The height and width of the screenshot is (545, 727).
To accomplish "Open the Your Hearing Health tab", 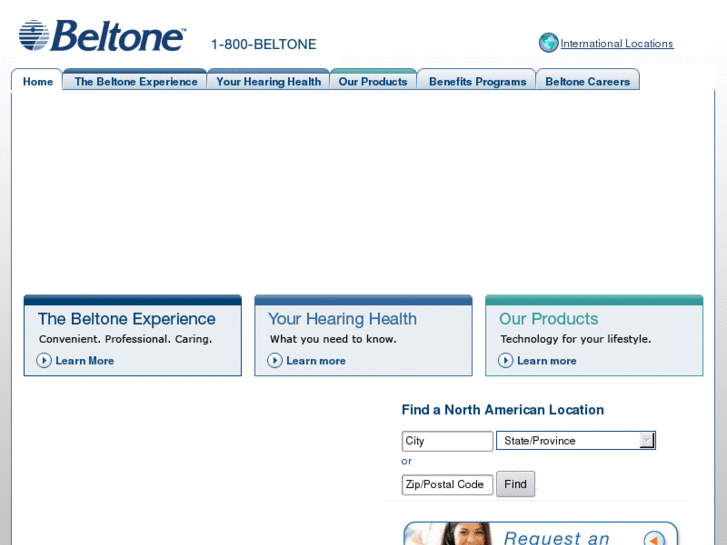I will pos(268,81).
